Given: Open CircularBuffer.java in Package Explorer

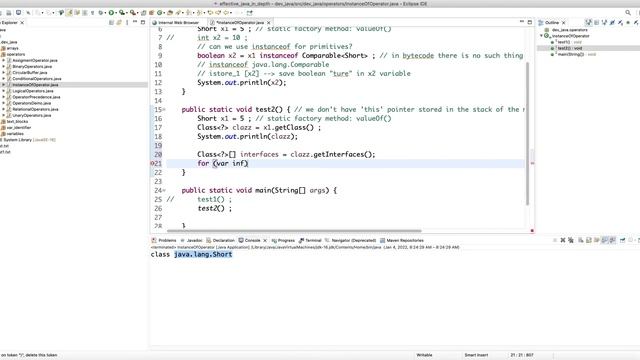Looking at the screenshot, I should [x=30, y=73].
